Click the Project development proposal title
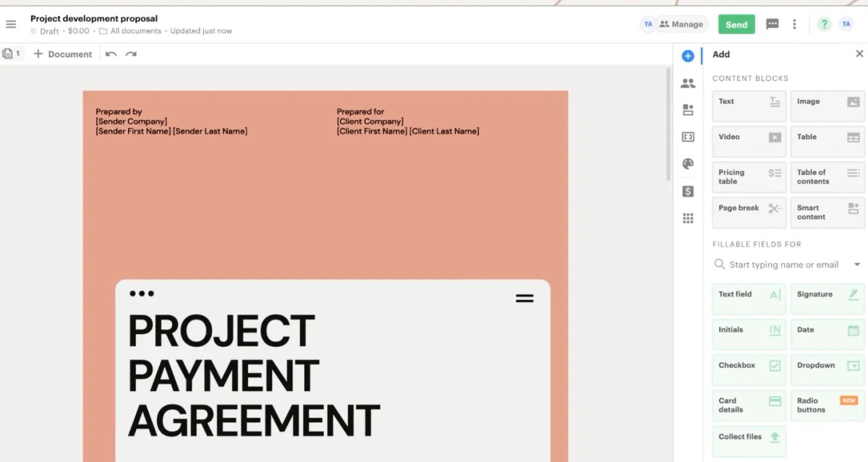Viewport: 868px width, 462px height. coord(94,18)
